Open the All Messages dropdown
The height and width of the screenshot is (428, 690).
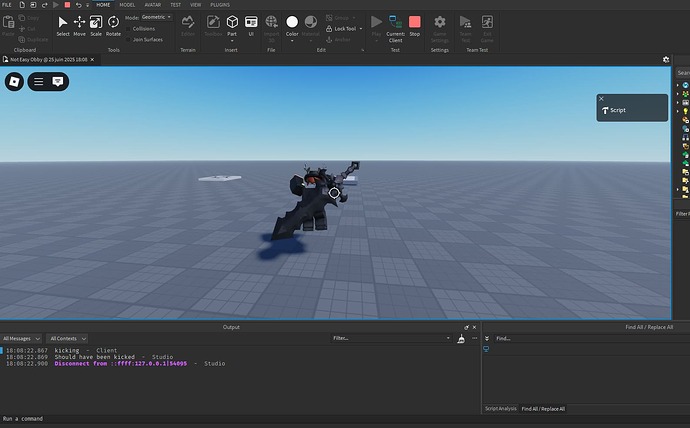point(21,339)
